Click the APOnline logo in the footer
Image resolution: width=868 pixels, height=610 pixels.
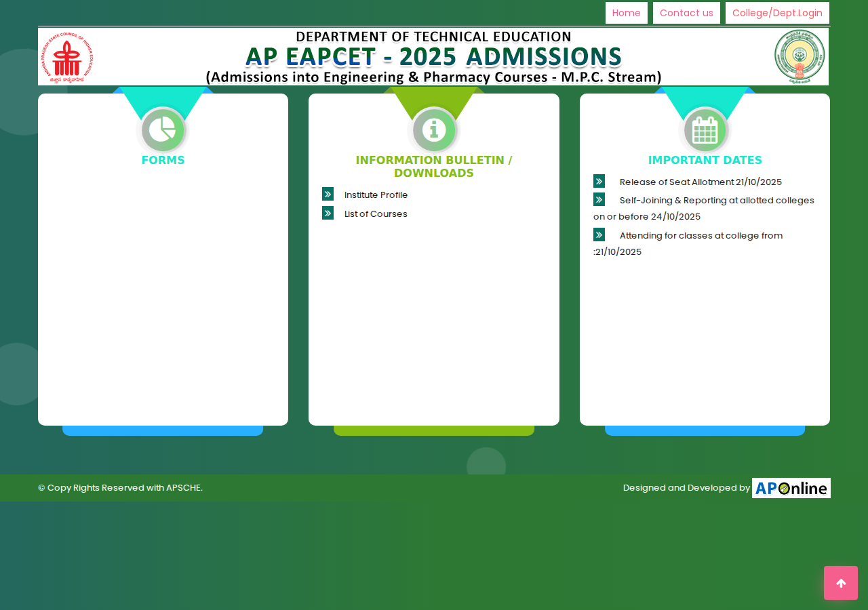point(791,488)
